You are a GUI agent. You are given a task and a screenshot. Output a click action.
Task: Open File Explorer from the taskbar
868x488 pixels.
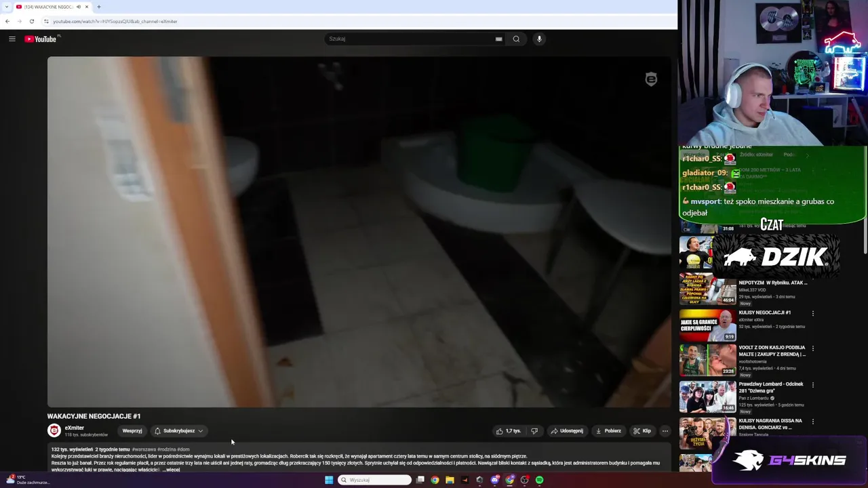pos(450,480)
